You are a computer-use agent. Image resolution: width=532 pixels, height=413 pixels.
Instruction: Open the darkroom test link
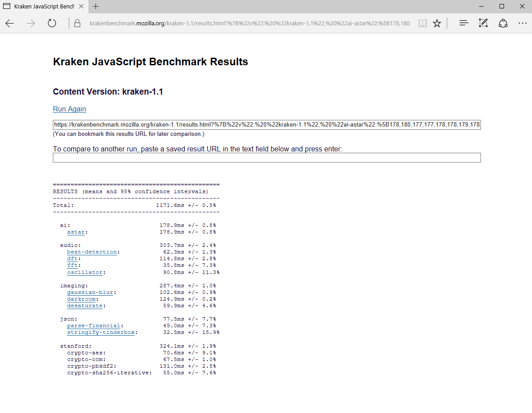coord(81,299)
